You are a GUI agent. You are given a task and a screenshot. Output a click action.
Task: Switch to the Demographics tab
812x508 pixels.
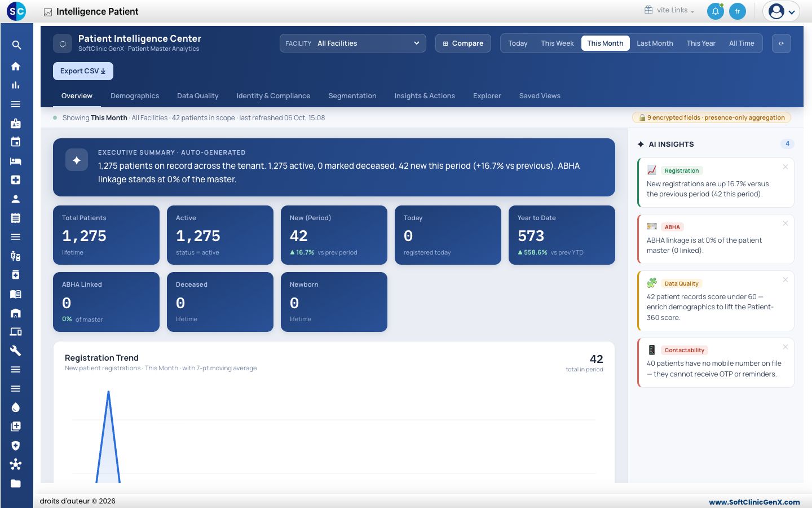click(135, 96)
